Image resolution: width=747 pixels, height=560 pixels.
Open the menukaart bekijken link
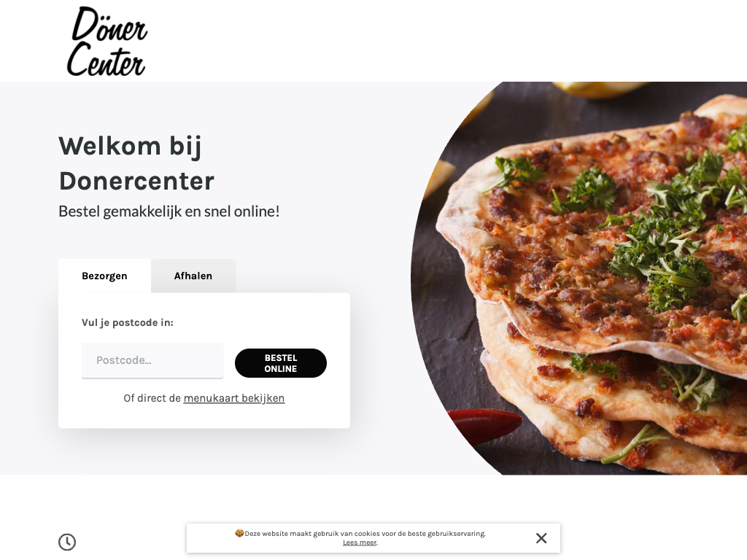[234, 398]
